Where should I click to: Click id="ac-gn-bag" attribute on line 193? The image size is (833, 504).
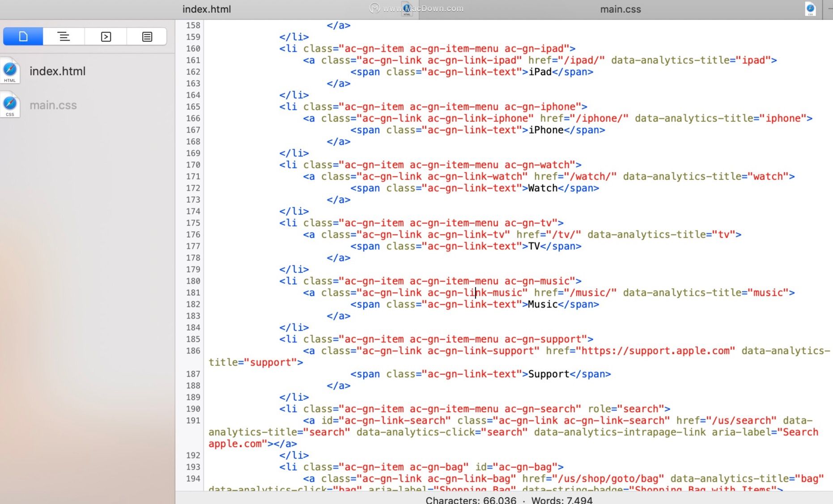tap(516, 467)
